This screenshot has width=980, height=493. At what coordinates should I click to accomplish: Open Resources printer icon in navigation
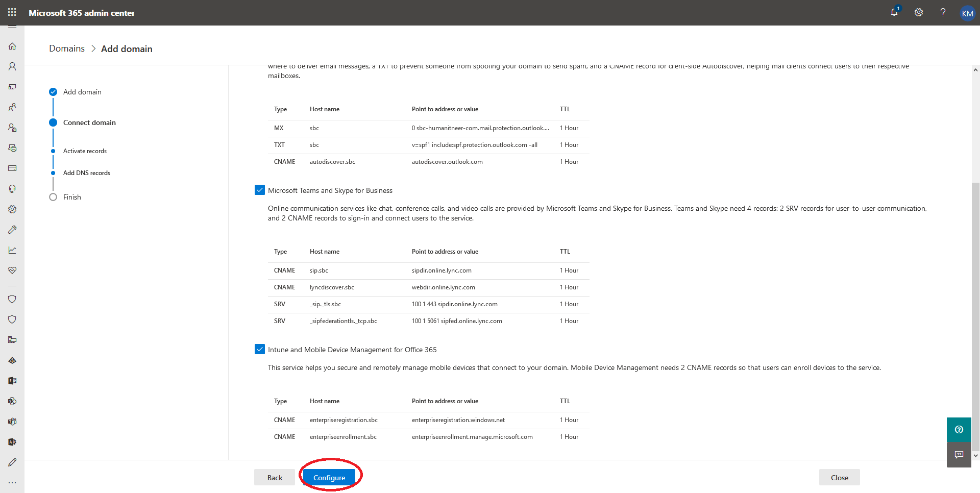coord(12,148)
